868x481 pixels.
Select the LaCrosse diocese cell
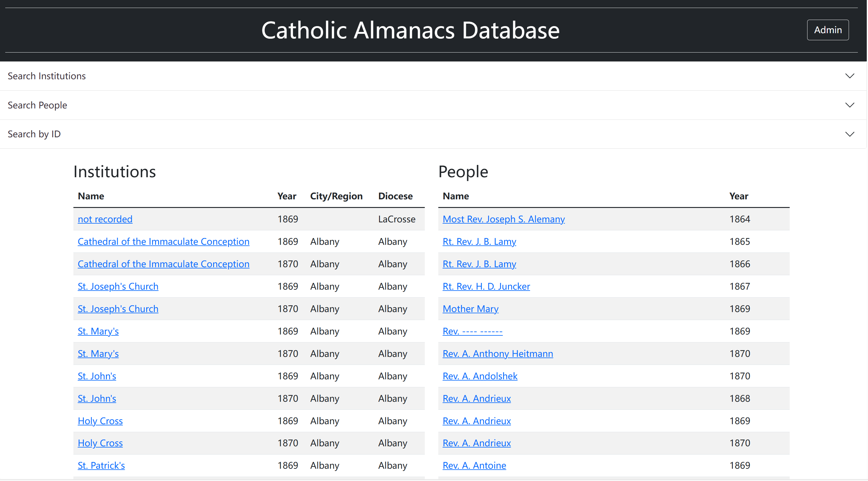point(397,219)
